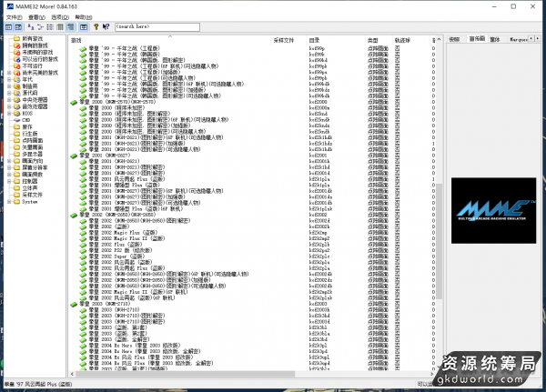Click the game list's vertical scrollbar thumb

439,241
